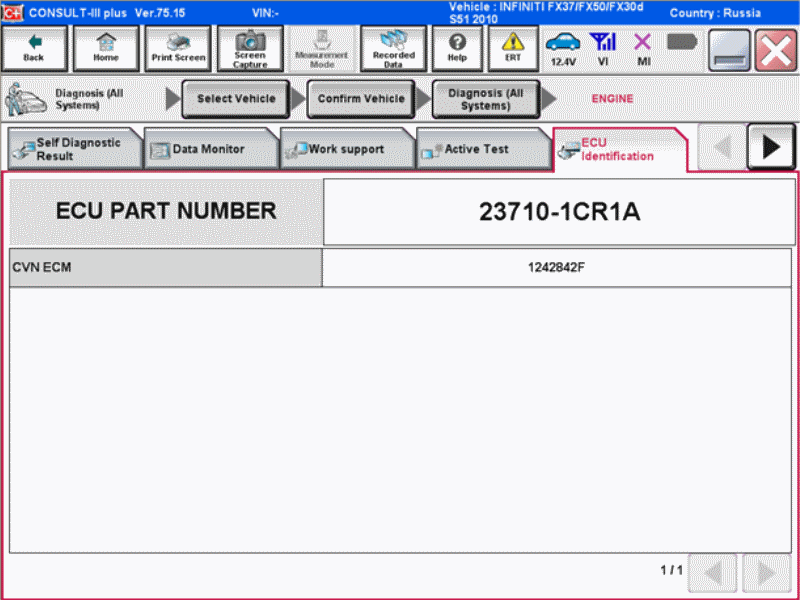
Task: Click the Vehicle INFINITI FX37 title text
Action: point(546,13)
